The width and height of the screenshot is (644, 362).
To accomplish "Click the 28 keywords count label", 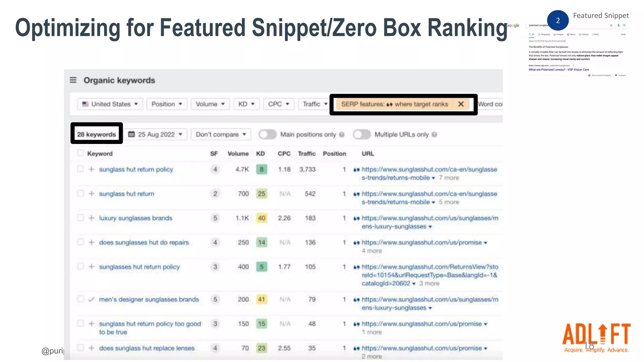I will pyautogui.click(x=96, y=134).
